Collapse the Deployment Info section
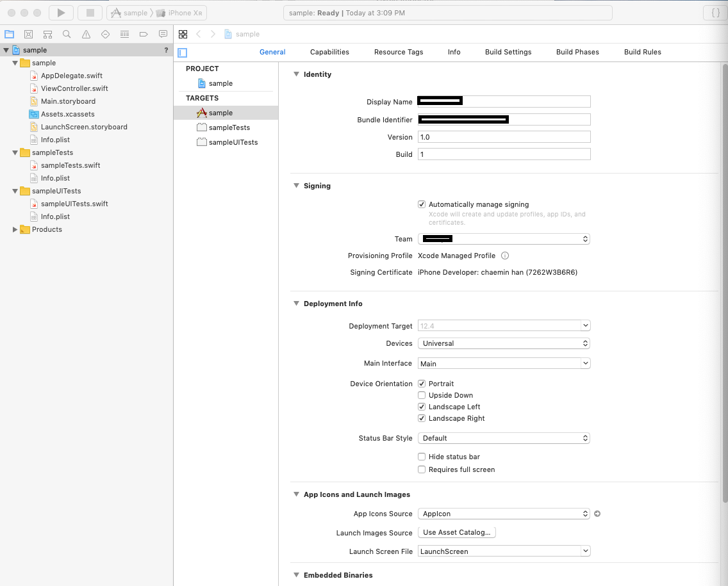This screenshot has height=586, width=728. [x=296, y=304]
